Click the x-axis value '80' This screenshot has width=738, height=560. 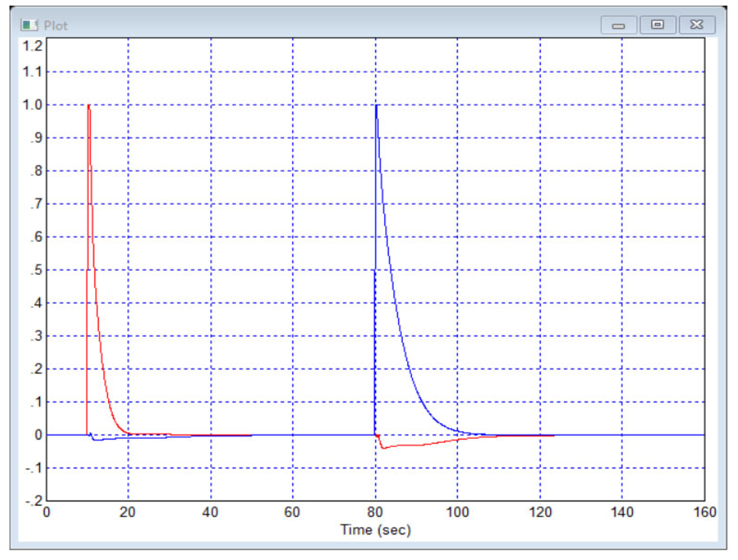tap(375, 512)
